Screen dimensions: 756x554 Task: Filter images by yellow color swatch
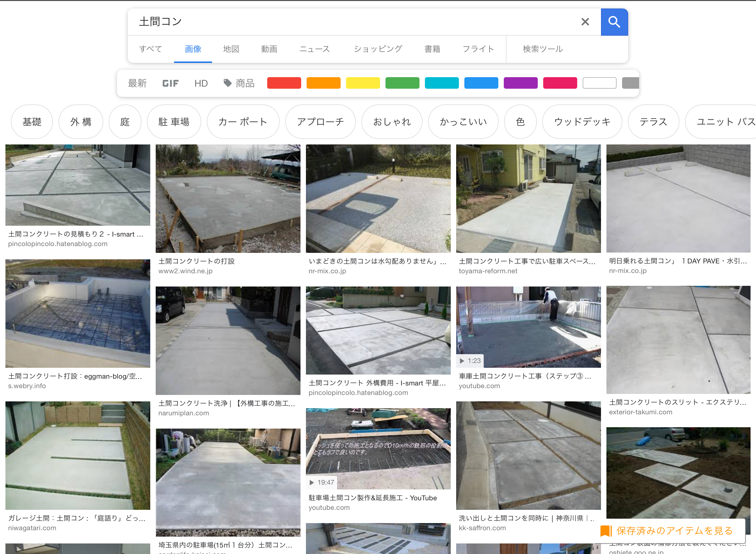[363, 83]
